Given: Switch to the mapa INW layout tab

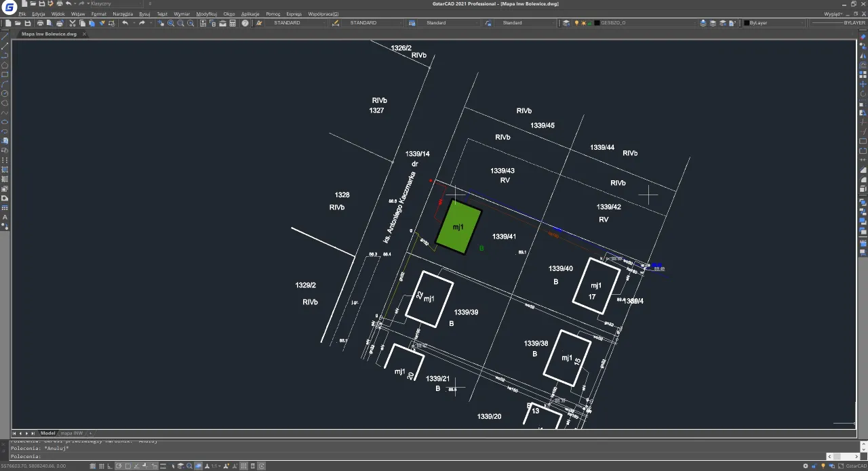Looking at the screenshot, I should [71, 433].
